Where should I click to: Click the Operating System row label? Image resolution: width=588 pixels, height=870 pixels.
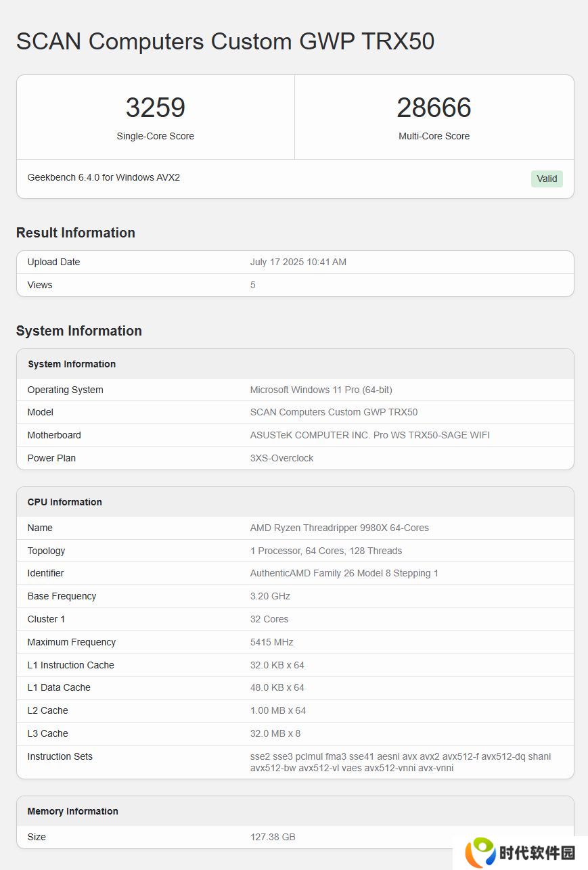coord(66,390)
